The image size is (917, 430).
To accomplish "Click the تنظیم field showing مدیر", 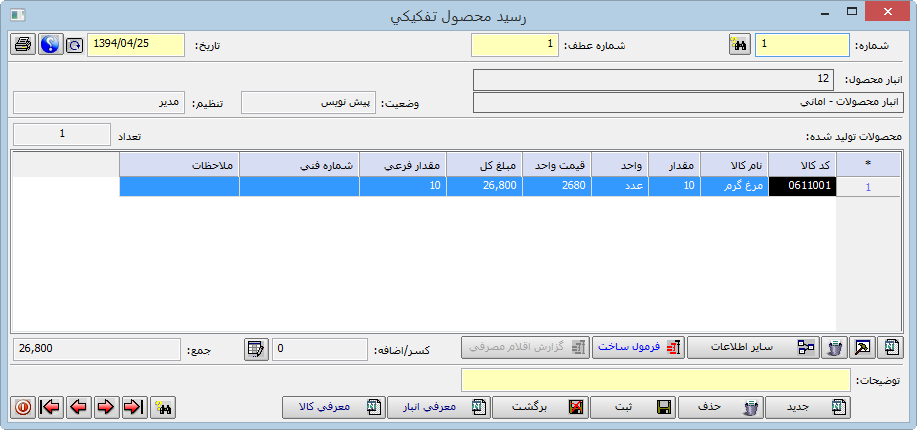I will click(98, 103).
